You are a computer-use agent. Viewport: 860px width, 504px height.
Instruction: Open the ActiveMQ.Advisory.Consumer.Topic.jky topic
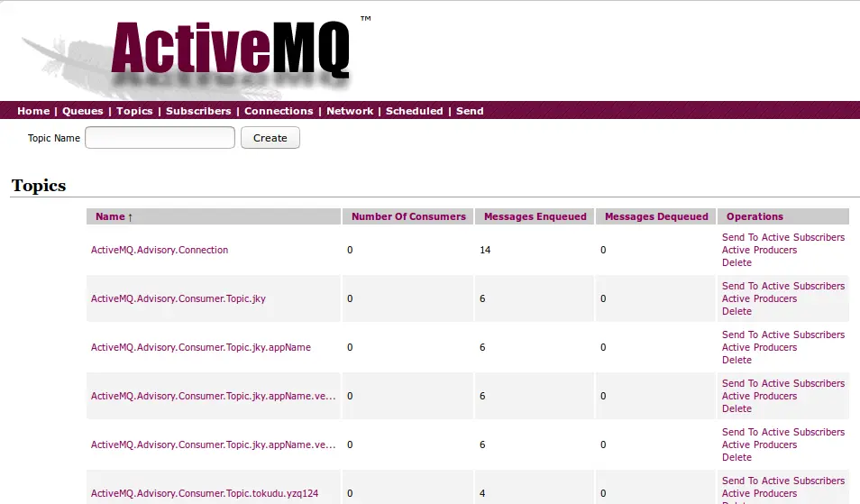pos(178,299)
